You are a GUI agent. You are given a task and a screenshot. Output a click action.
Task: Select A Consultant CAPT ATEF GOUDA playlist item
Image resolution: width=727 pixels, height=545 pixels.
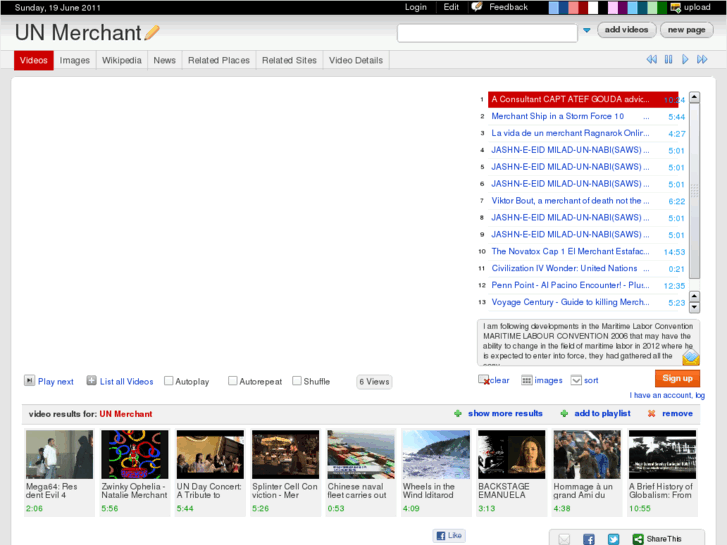coord(583,99)
